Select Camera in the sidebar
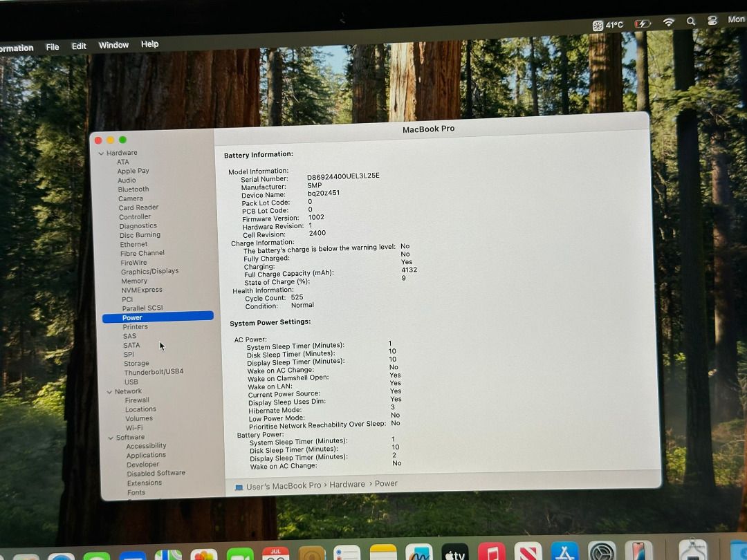Image resolution: width=747 pixels, height=560 pixels. pos(131,198)
